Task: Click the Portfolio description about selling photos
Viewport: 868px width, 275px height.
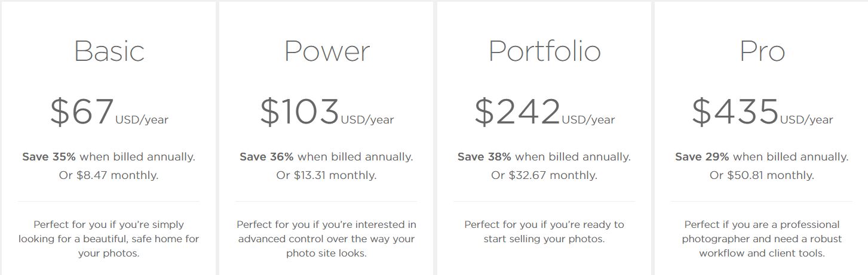Action: coord(544,232)
